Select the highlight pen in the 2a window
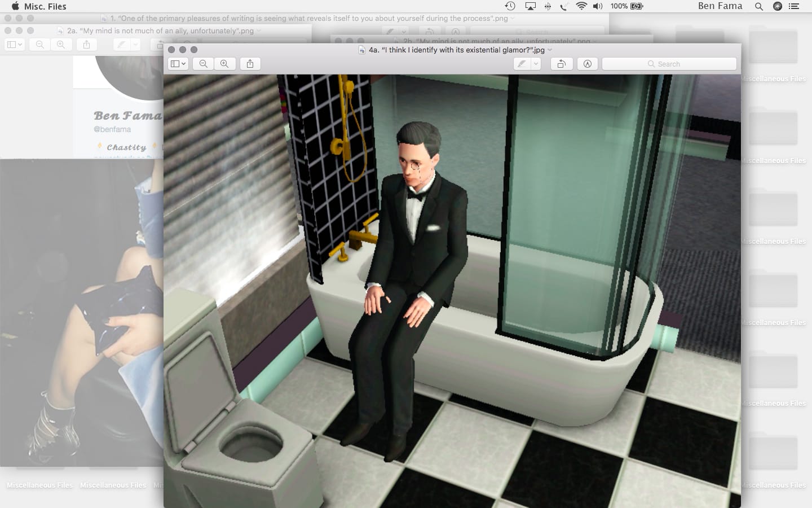The height and width of the screenshot is (508, 812). tap(122, 45)
